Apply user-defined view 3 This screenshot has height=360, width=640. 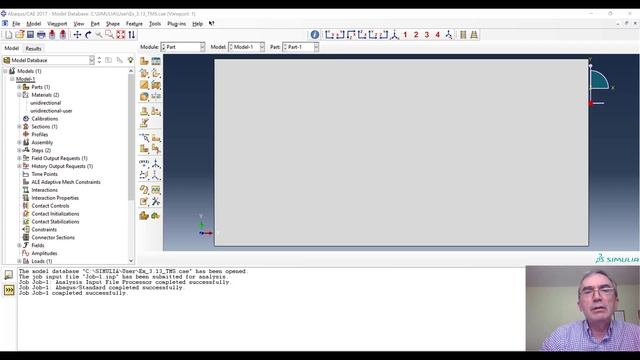(427, 35)
